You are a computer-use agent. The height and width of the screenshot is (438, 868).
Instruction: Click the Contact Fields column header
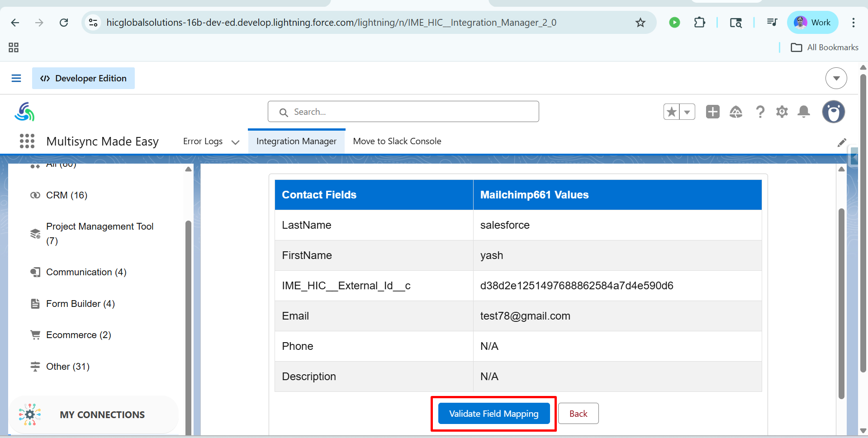(374, 195)
